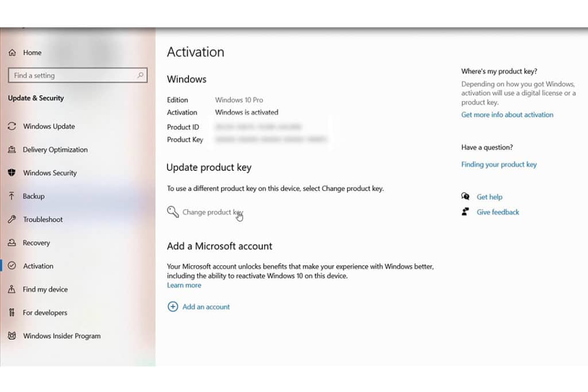Click the Give feedback person icon
This screenshot has height=392, width=588.
[465, 212]
